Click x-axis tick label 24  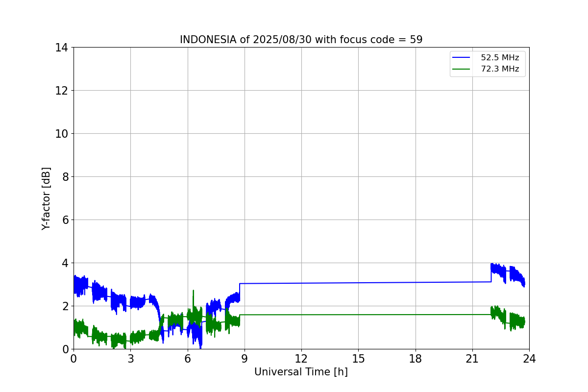click(529, 359)
